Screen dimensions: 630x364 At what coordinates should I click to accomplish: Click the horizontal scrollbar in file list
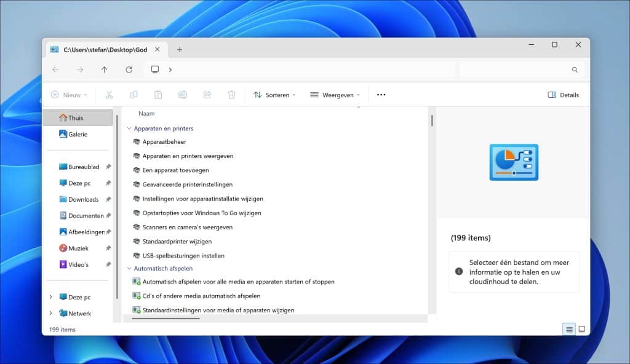coord(165,318)
